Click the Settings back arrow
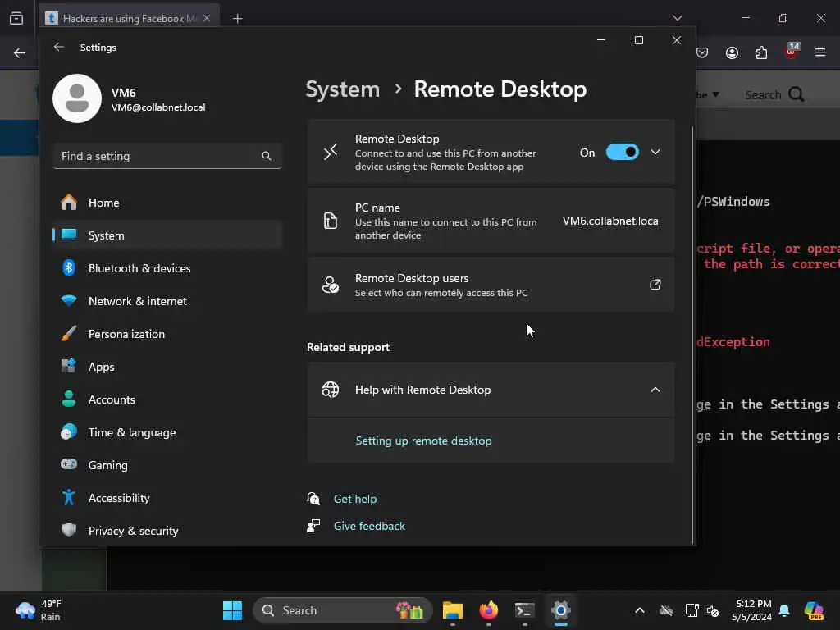The height and width of the screenshot is (630, 840). [59, 47]
